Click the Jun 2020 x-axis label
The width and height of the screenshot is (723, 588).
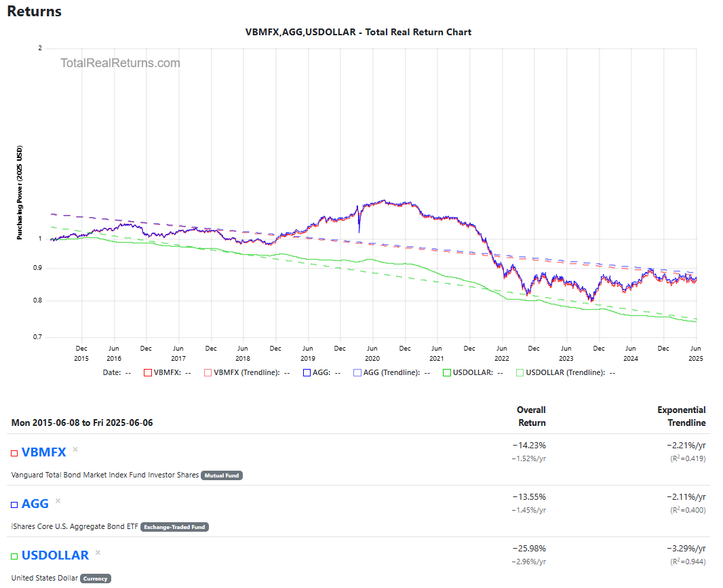pyautogui.click(x=372, y=353)
